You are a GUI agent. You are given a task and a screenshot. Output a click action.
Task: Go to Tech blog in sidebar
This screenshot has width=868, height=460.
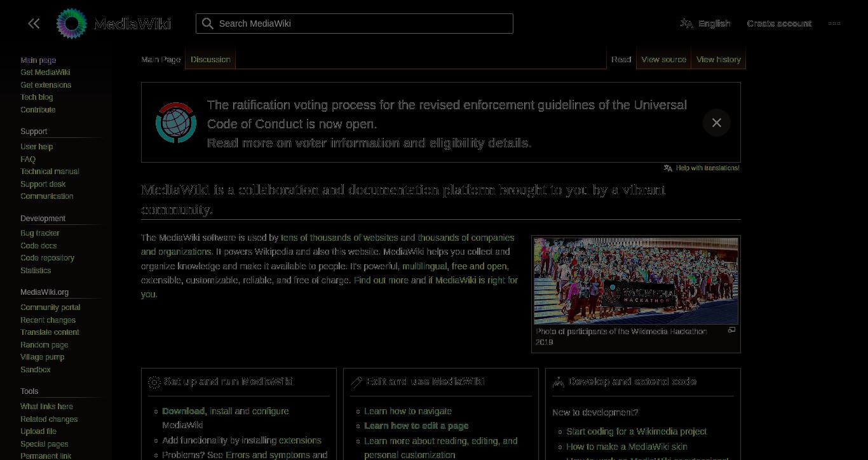pos(36,97)
